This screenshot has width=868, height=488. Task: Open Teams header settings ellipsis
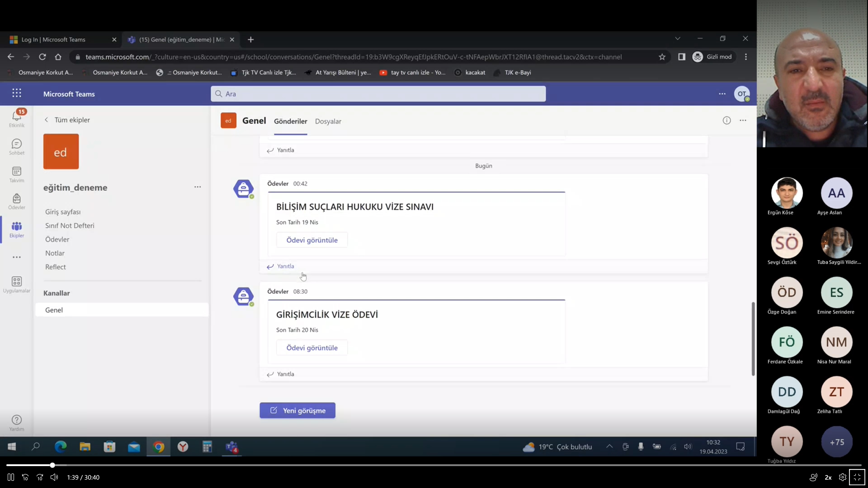(722, 94)
